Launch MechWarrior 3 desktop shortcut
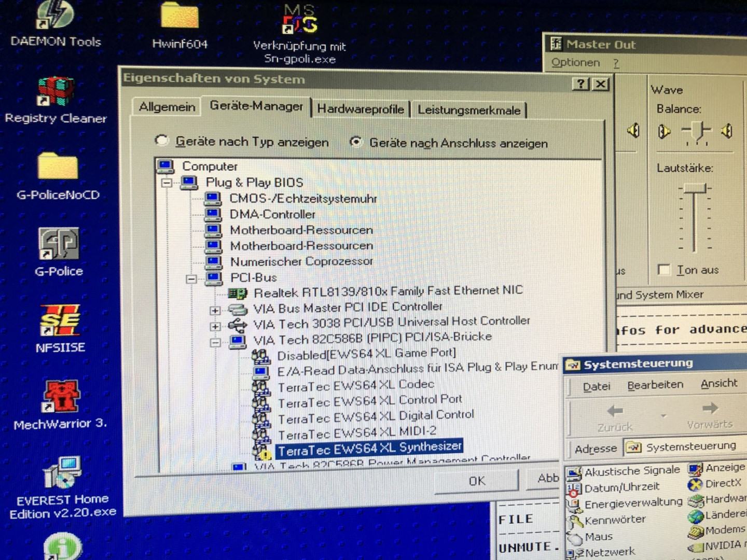The height and width of the screenshot is (560, 747). pyautogui.click(x=60, y=405)
